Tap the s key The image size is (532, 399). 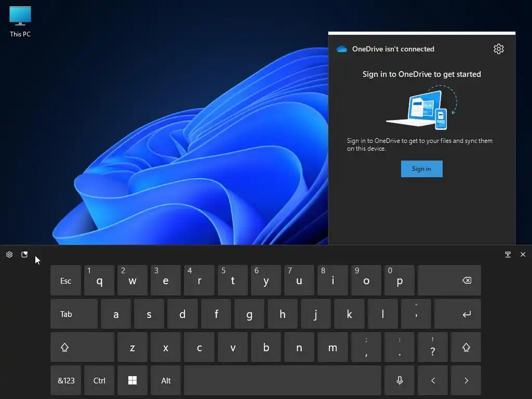[x=149, y=314]
